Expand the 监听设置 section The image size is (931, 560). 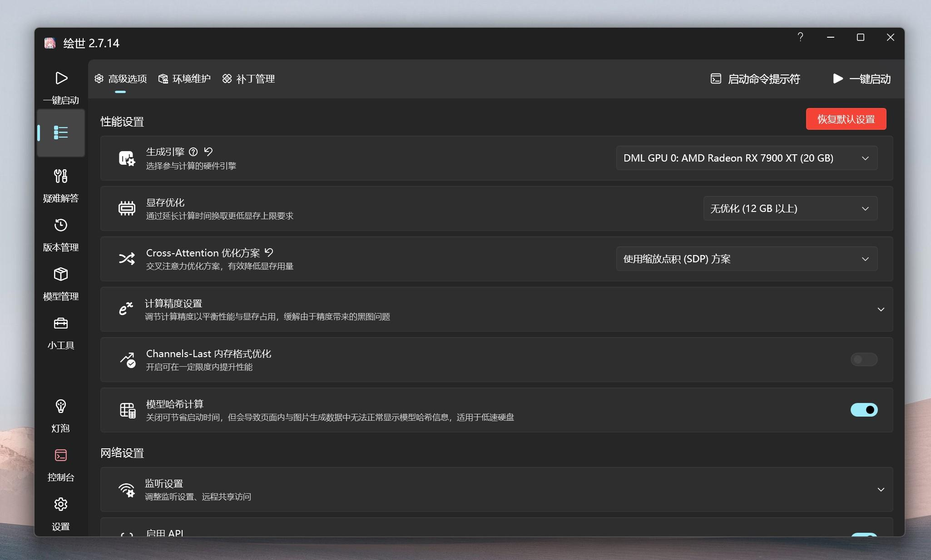881,489
